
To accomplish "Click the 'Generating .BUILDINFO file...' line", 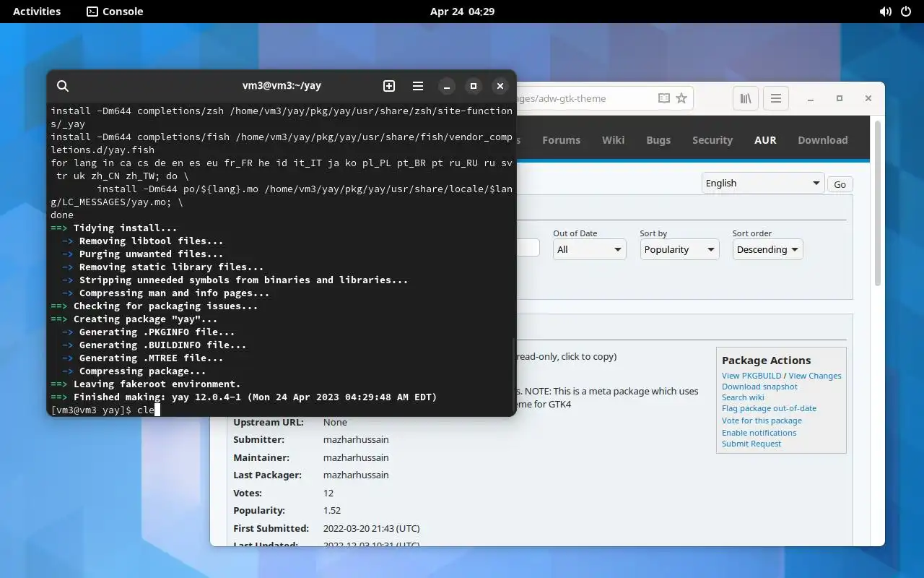I will (x=154, y=345).
